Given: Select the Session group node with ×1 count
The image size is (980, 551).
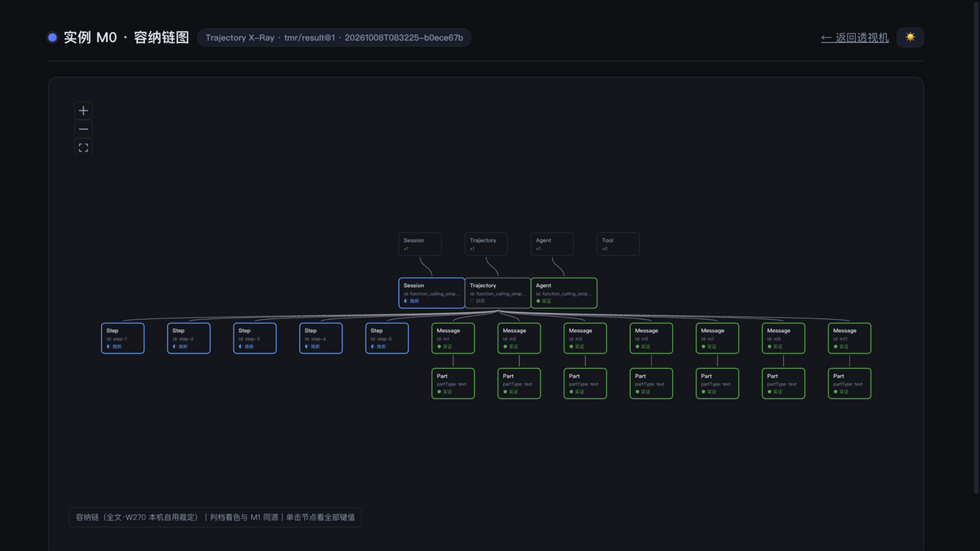Looking at the screenshot, I should point(420,244).
